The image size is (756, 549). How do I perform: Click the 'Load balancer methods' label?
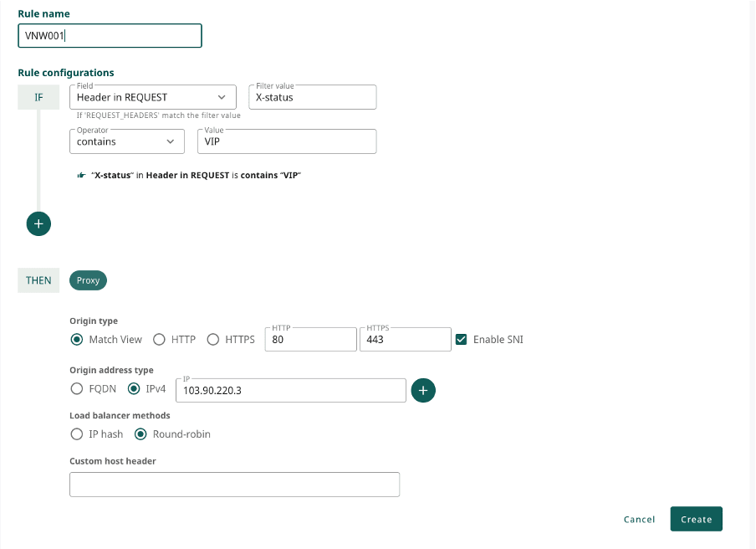coord(120,415)
